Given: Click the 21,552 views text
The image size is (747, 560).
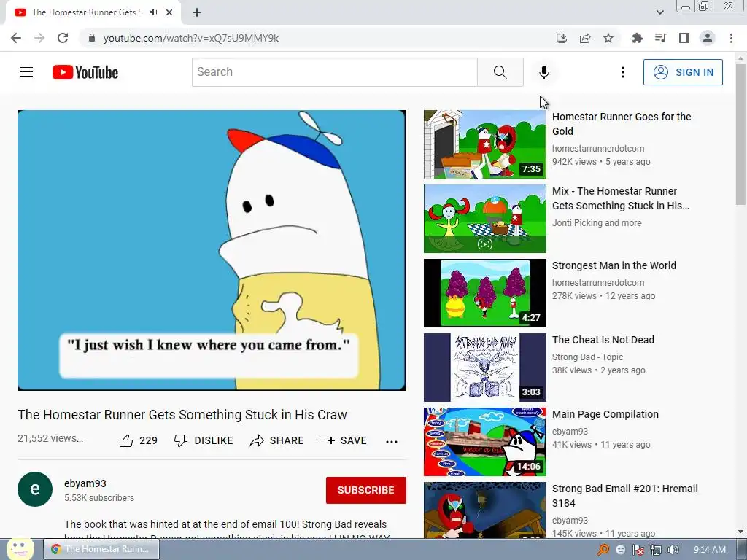Looking at the screenshot, I should (x=50, y=438).
